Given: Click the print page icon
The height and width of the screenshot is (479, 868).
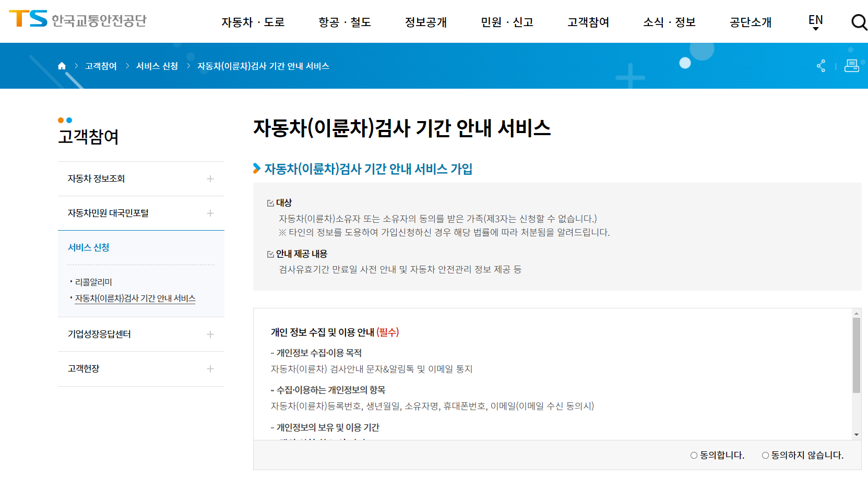Looking at the screenshot, I should [851, 66].
